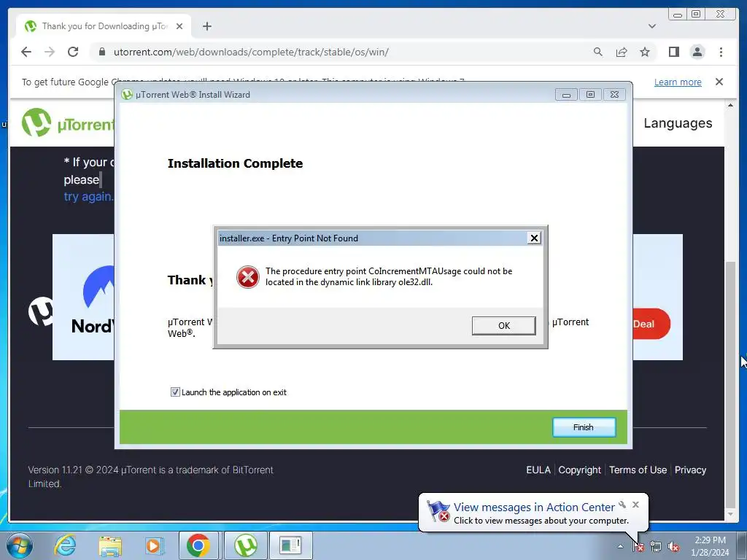Open the taskbar clock showing 2:29 PM
The width and height of the screenshot is (747, 560).
click(710, 546)
